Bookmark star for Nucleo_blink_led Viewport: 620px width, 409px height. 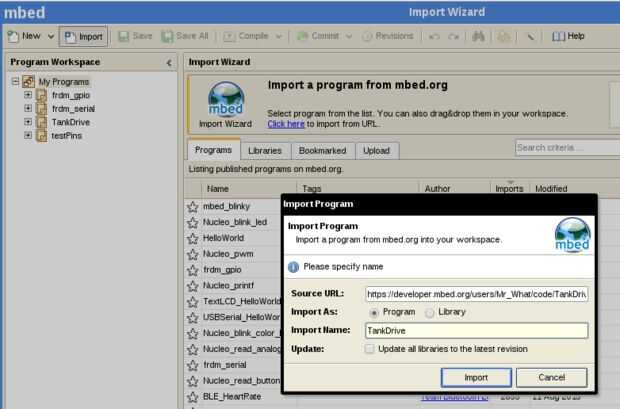[193, 222]
